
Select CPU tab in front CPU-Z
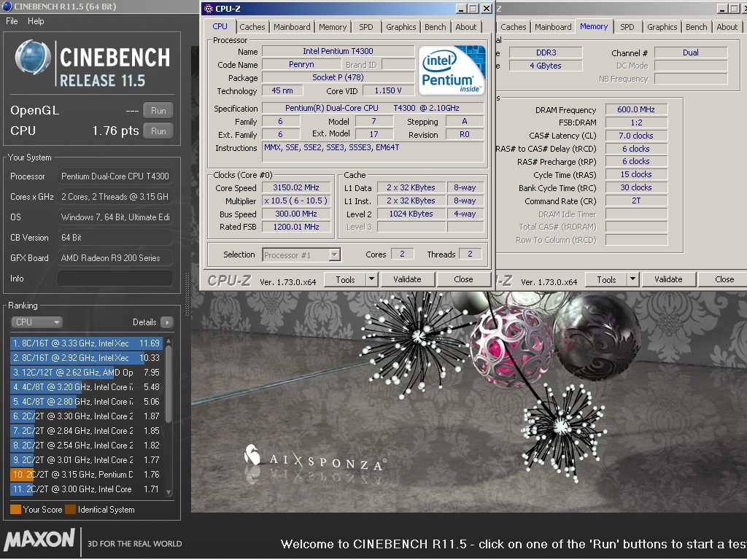[220, 26]
